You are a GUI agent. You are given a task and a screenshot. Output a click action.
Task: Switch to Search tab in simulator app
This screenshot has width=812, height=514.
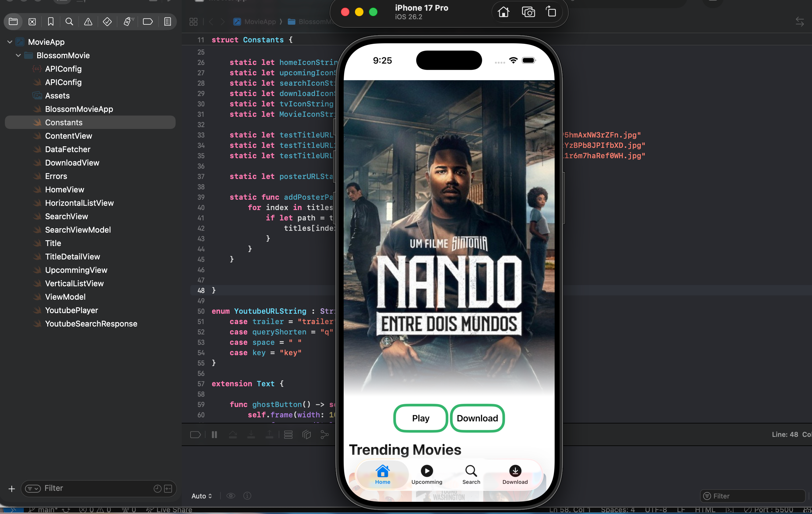[x=471, y=475]
